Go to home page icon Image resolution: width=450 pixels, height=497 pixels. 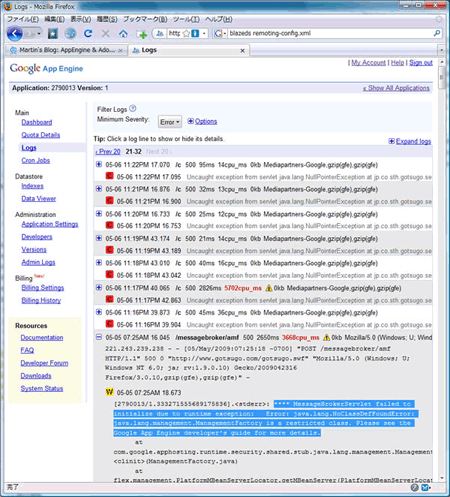click(x=123, y=34)
